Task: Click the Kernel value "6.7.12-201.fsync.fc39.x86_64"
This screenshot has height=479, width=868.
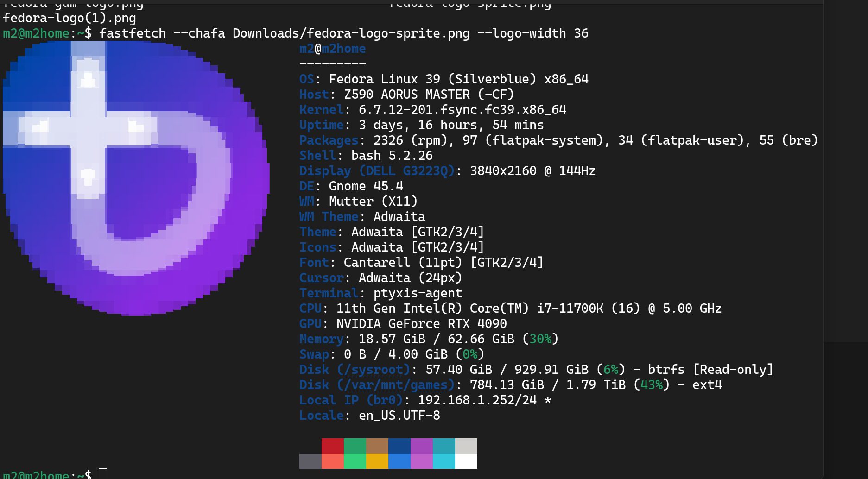Action: [x=463, y=110]
